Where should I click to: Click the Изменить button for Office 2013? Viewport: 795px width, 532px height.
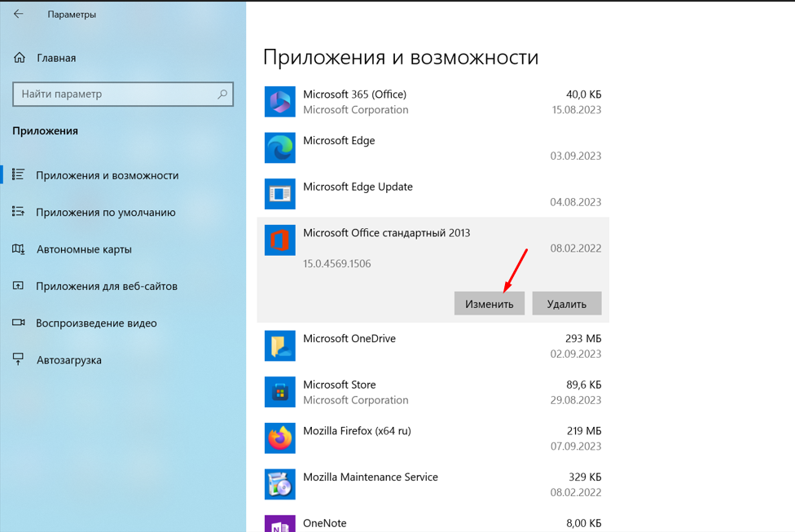[490, 303]
